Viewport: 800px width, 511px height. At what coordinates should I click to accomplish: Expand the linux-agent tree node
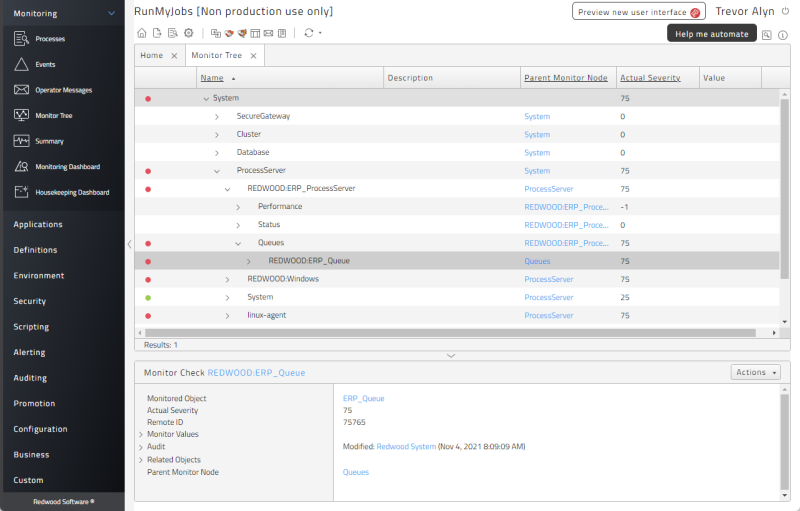point(228,316)
